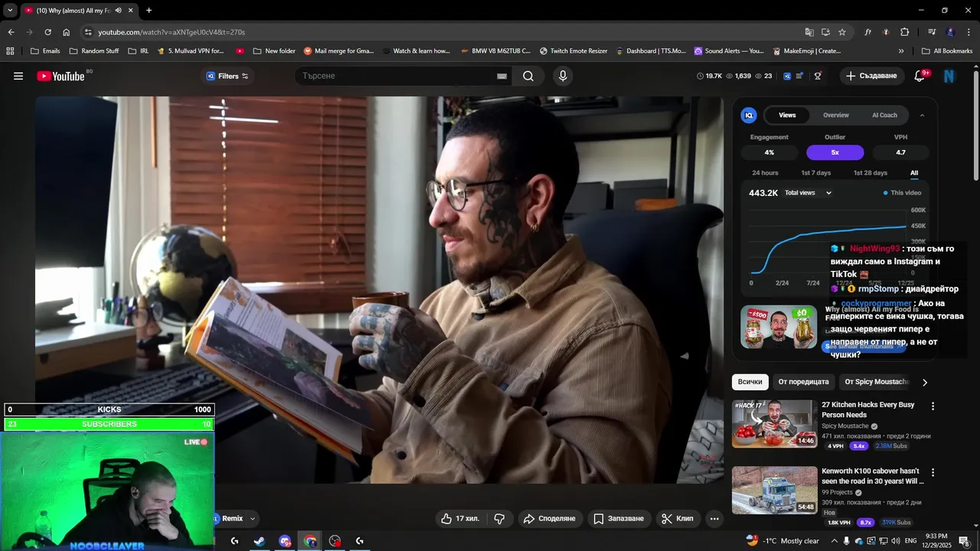
Task: Open the Total views dropdown
Action: tap(808, 193)
